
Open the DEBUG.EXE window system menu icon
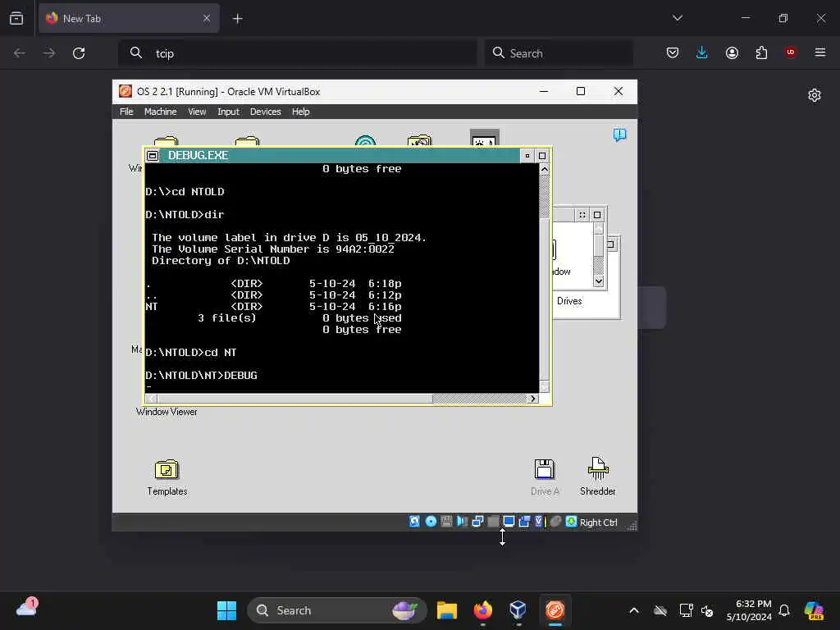[153, 156]
